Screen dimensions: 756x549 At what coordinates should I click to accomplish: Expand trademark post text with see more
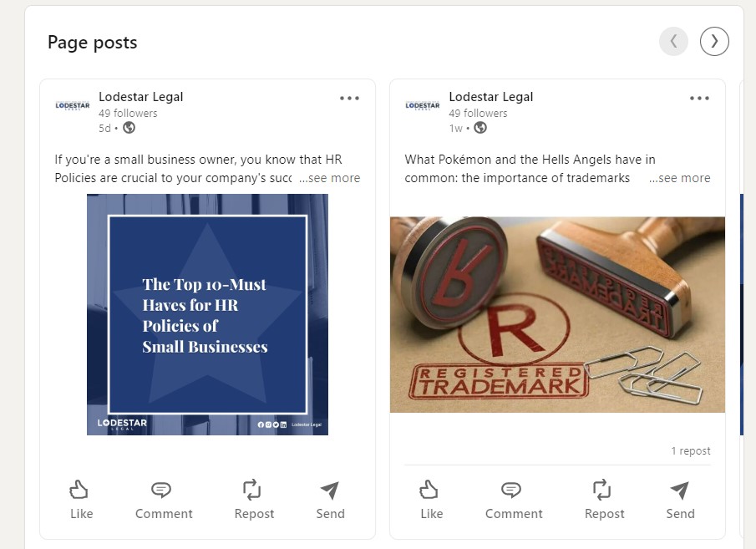[x=680, y=178]
